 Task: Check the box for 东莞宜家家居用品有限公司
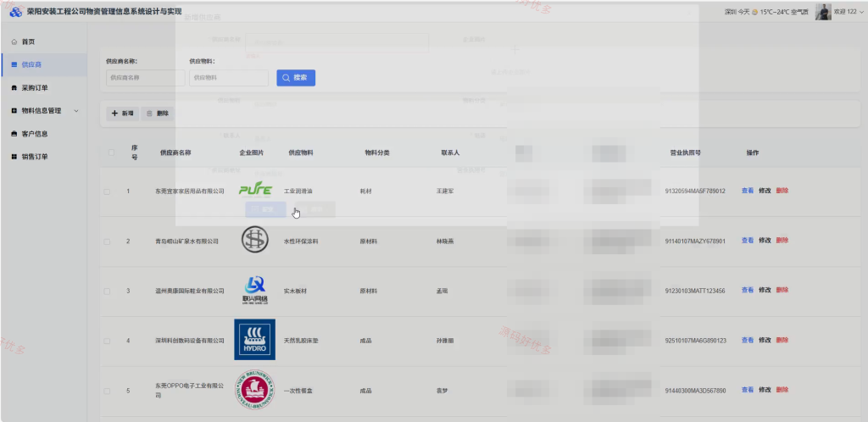(107, 192)
